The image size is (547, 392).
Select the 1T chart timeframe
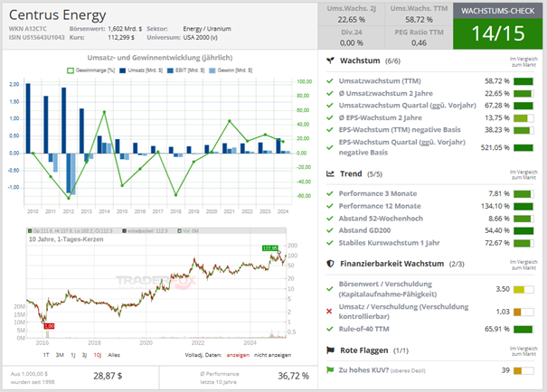pyautogui.click(x=46, y=355)
